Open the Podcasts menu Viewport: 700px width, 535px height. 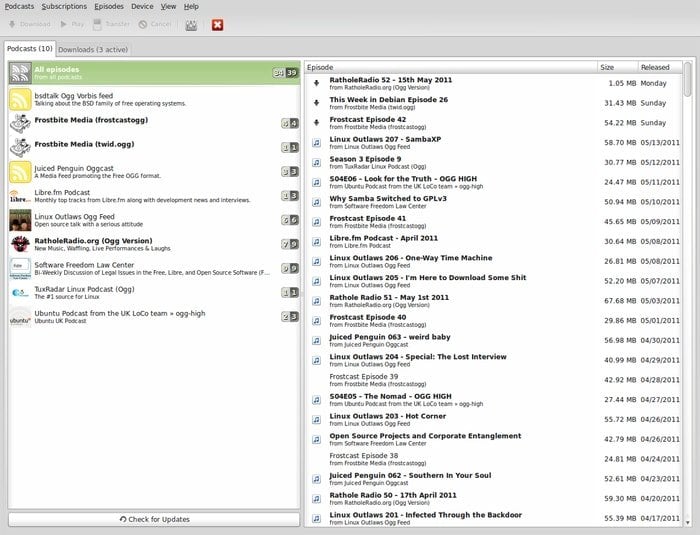click(19, 6)
